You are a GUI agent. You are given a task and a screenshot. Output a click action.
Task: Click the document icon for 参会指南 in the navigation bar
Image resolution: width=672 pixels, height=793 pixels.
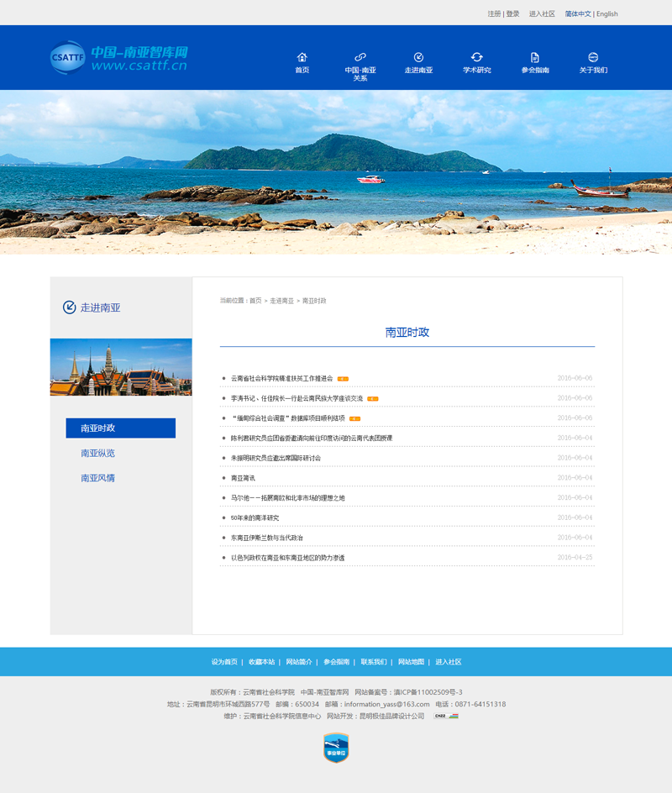point(535,57)
